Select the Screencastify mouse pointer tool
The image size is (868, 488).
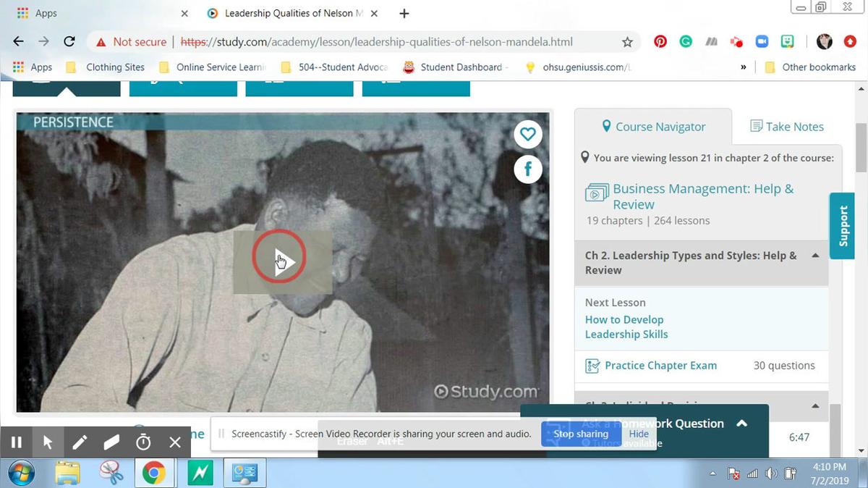[x=48, y=442]
